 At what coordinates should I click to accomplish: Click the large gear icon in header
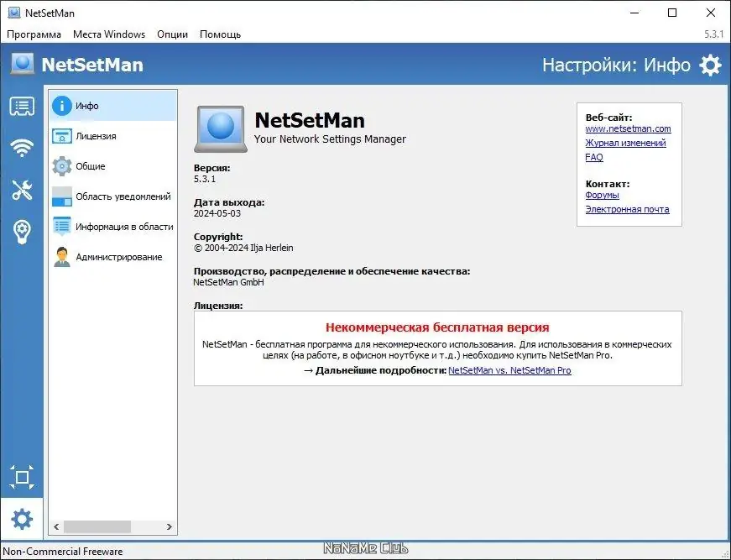711,65
